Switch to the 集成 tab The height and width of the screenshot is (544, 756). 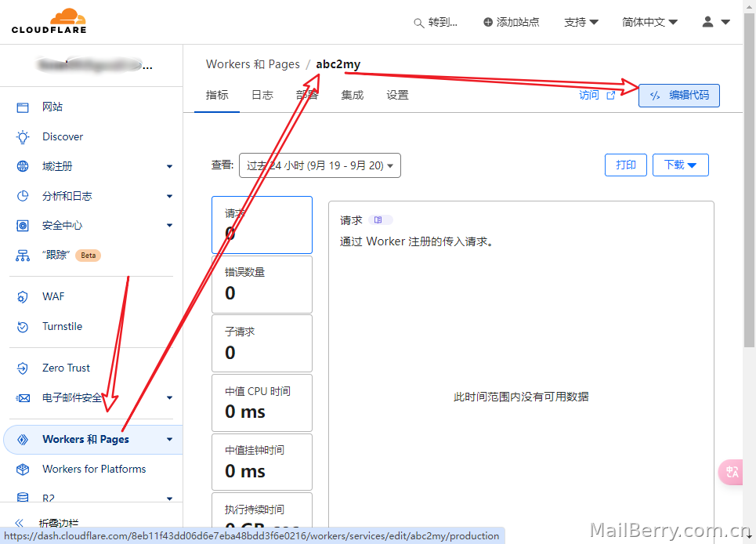click(x=353, y=95)
